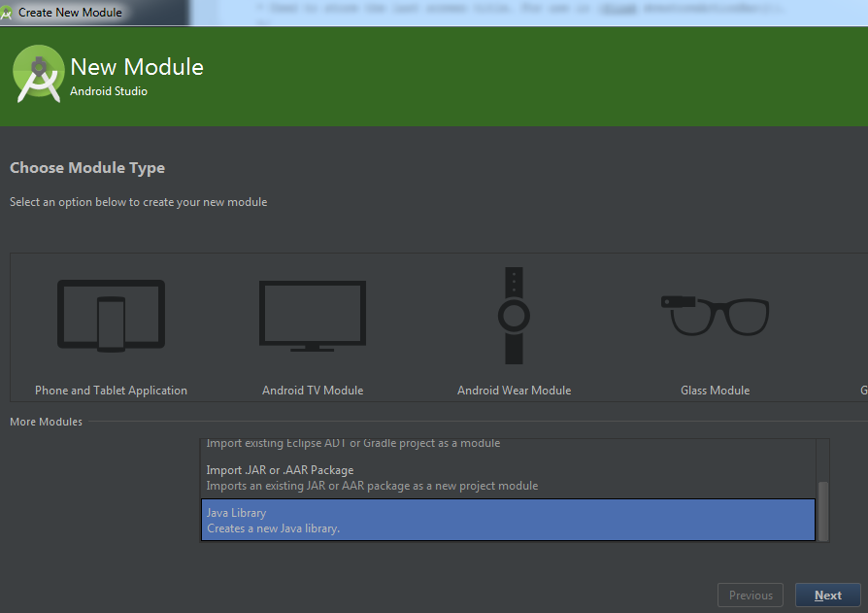868x613 pixels.
Task: Select Import JAR or .AAR Package entry
Action: point(372,477)
